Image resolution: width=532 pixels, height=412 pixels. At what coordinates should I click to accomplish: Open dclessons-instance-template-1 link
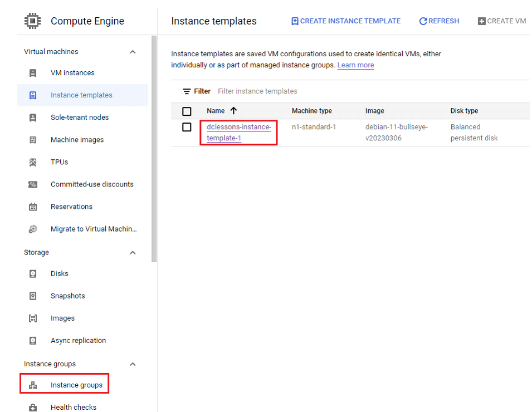(239, 133)
